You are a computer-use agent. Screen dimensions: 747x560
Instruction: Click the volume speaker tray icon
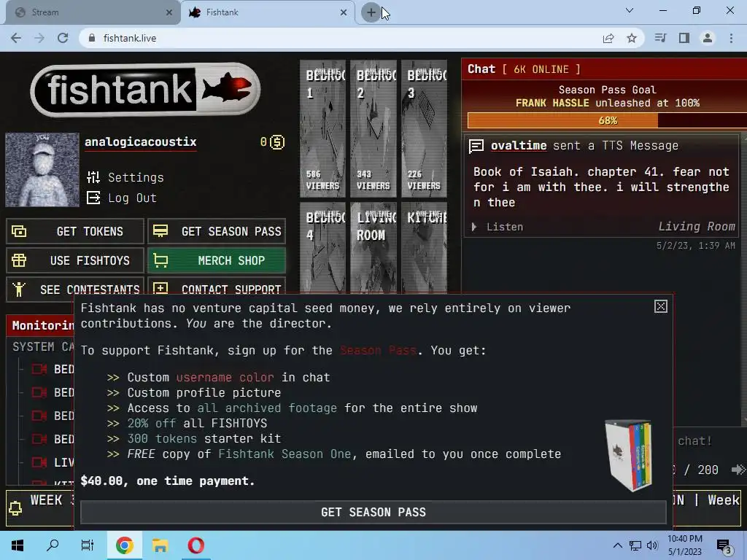pyautogui.click(x=652, y=545)
